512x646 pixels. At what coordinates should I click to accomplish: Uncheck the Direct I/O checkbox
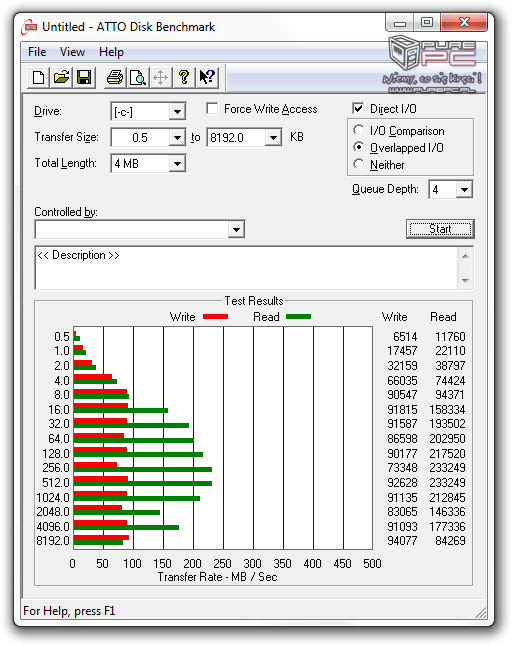click(x=358, y=108)
